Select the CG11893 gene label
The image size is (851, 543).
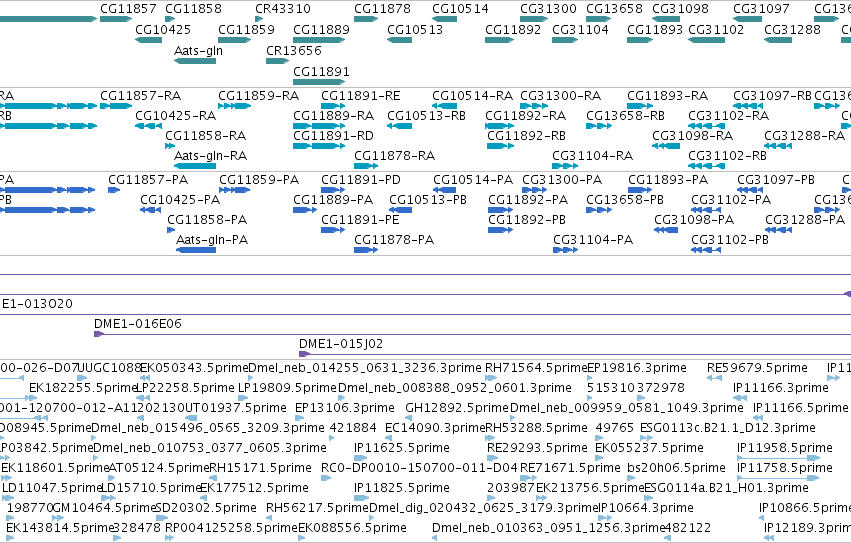coord(655,29)
